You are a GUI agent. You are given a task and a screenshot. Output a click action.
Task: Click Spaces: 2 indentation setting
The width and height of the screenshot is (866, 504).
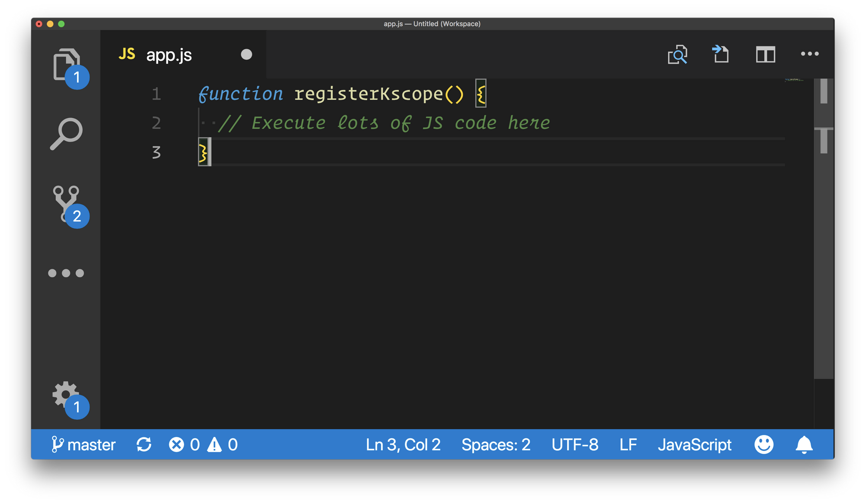(496, 445)
